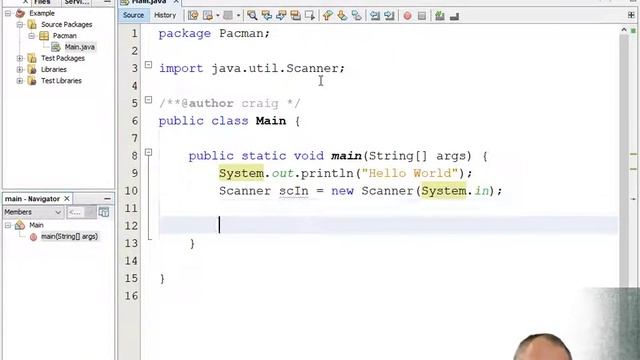The width and height of the screenshot is (640, 360).
Task: Click Find Next Occurrence icon
Action: tap(281, 16)
